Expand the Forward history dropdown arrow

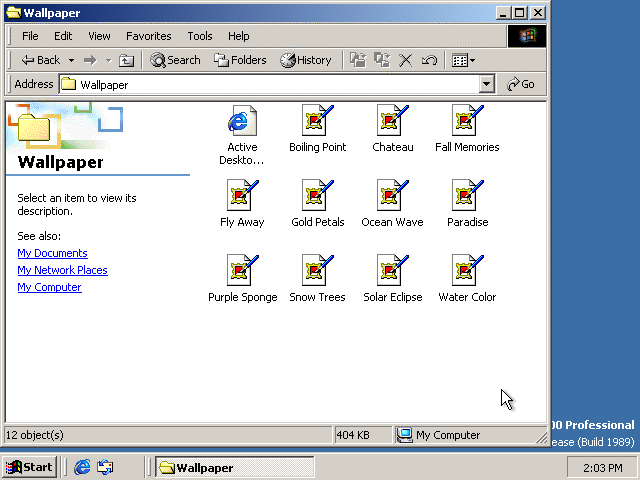click(108, 60)
